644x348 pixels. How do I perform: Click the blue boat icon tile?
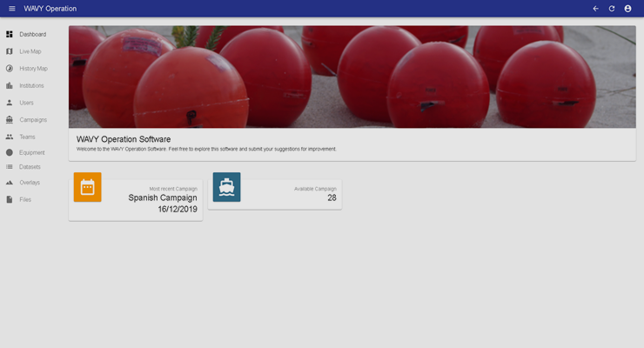pos(227,187)
